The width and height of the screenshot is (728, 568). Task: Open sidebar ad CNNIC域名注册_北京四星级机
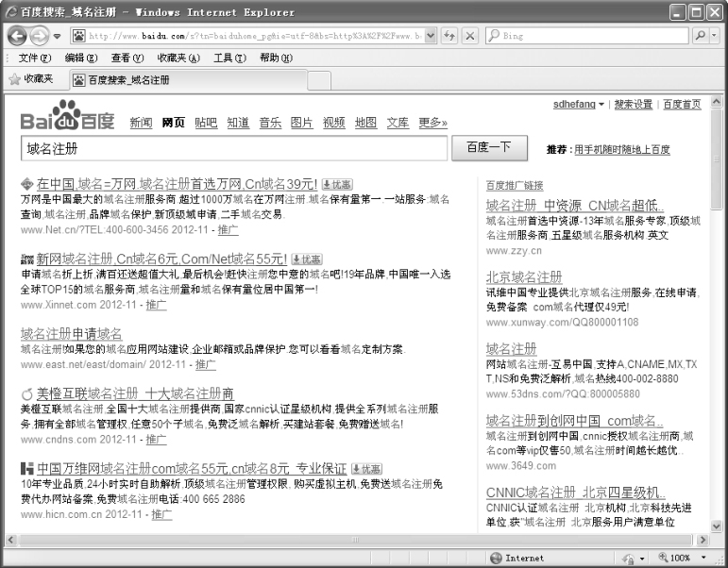point(576,493)
